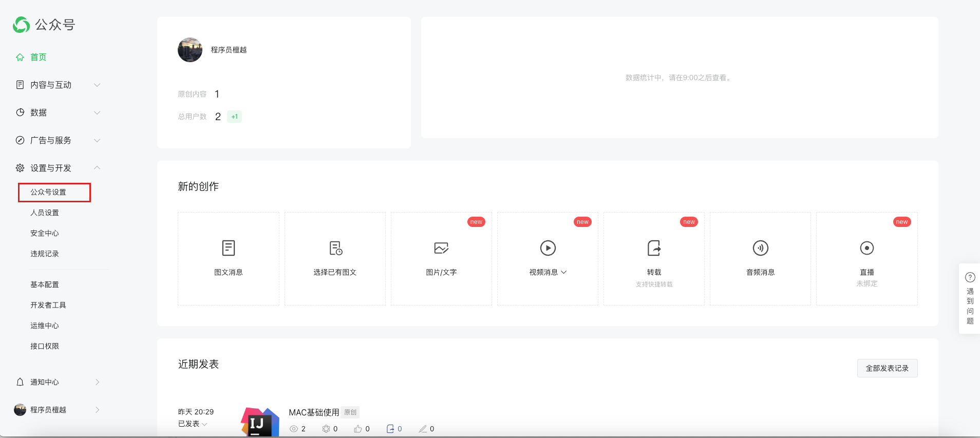Click the +1 new user badge
This screenshot has height=438, width=980.
234,117
